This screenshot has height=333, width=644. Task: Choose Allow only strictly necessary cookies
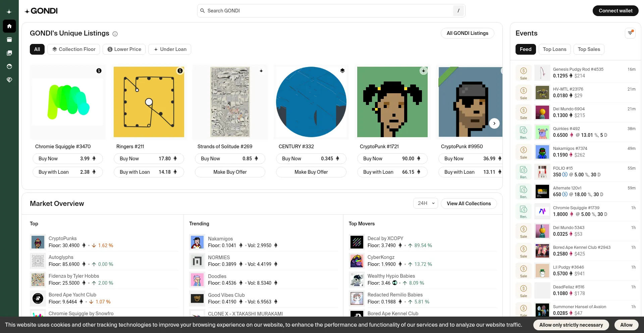(571, 325)
